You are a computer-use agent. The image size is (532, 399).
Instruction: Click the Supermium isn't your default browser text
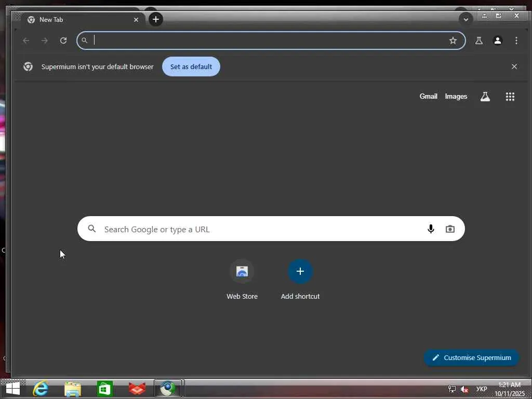coord(97,66)
